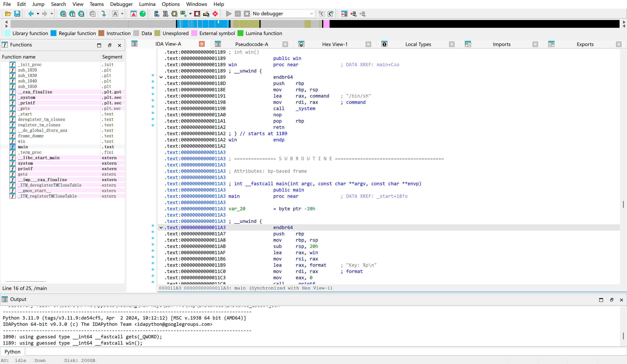Image resolution: width=627 pixels, height=364 pixels.
Task: Click the yellow dashed-bracket plus icon
Action: pos(174,14)
